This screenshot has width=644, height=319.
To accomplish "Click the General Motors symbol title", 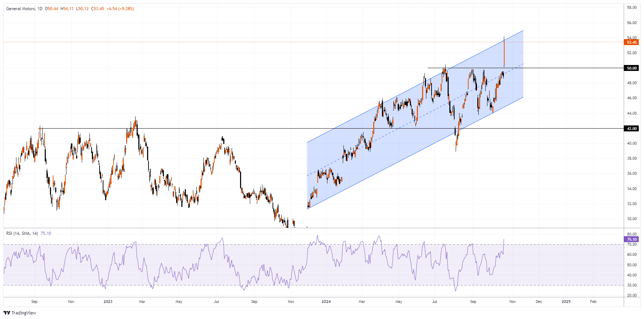I will pos(21,9).
